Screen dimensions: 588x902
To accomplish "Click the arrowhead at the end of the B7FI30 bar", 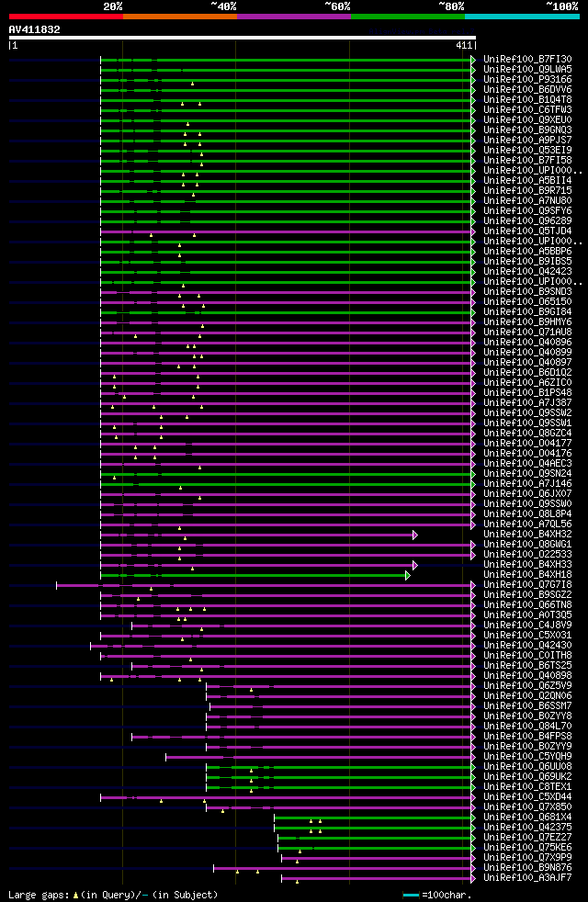I will coord(473,60).
